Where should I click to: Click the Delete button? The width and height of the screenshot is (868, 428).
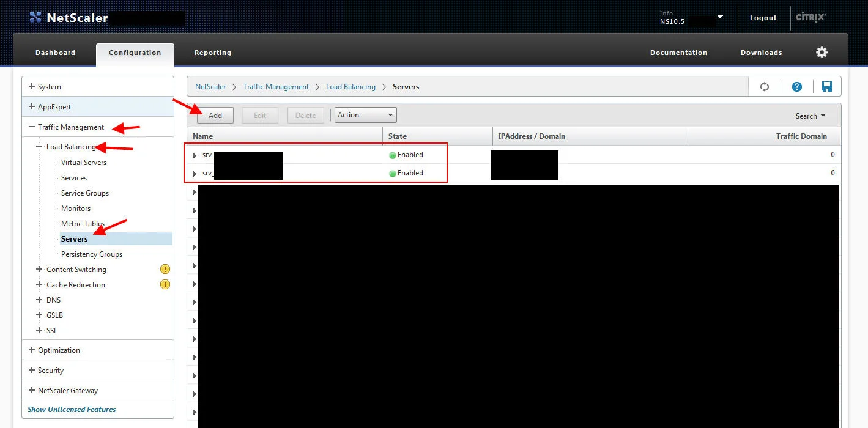pyautogui.click(x=306, y=115)
